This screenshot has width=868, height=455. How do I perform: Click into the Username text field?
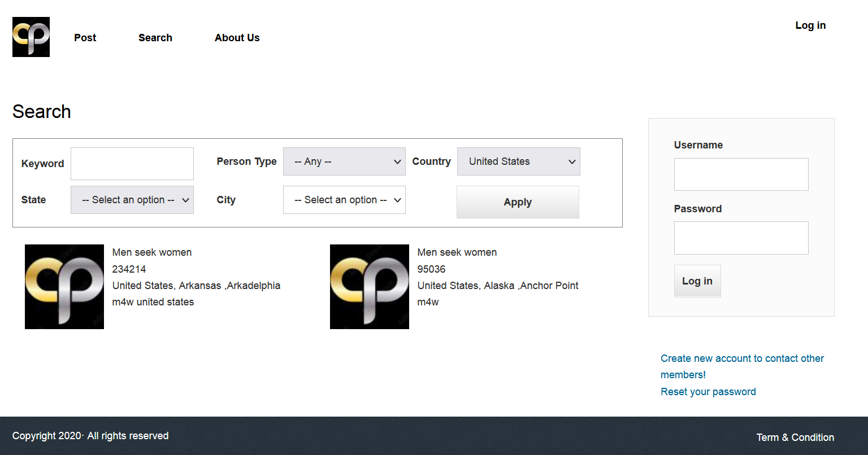click(x=741, y=174)
